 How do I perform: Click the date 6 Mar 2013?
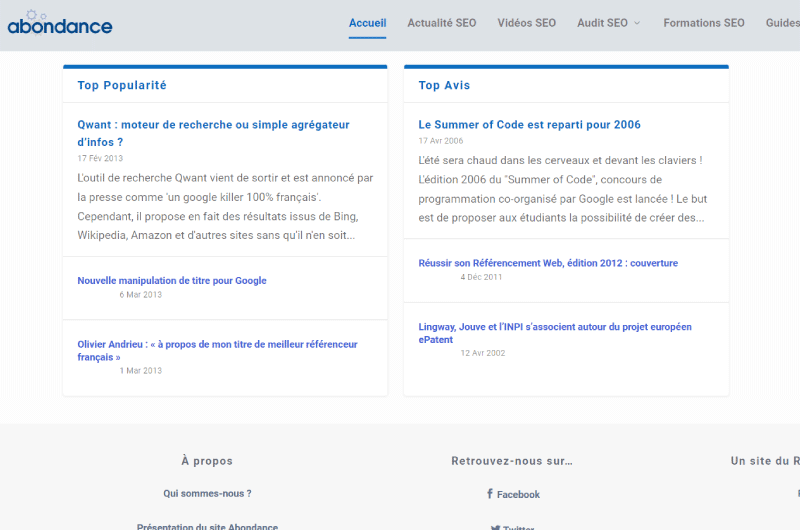pyautogui.click(x=140, y=295)
